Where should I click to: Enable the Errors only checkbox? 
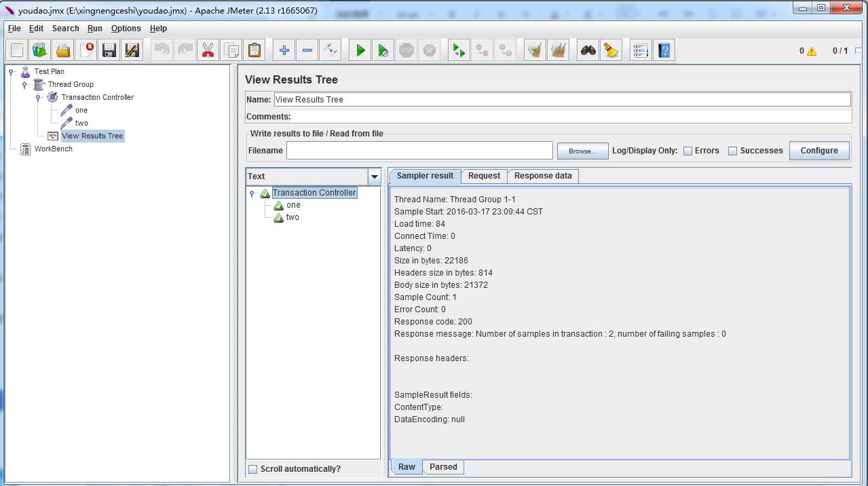coord(687,151)
